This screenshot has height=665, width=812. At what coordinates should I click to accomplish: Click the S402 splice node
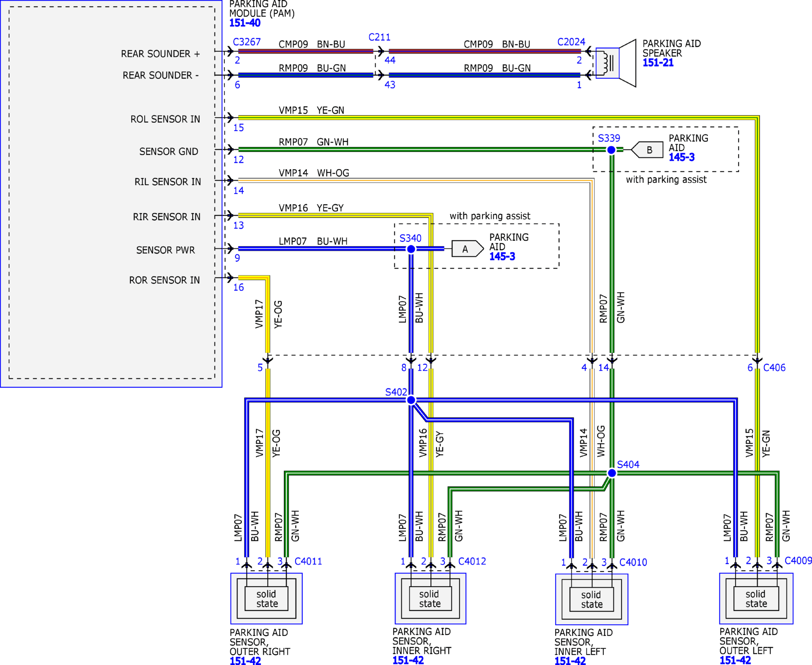(411, 400)
